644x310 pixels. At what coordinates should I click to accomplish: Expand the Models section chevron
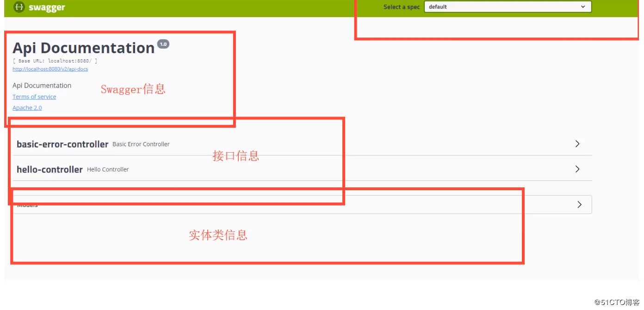(579, 205)
